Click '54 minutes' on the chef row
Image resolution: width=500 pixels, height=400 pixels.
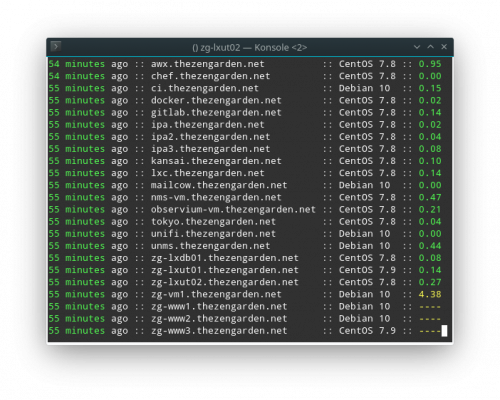pyautogui.click(x=77, y=76)
